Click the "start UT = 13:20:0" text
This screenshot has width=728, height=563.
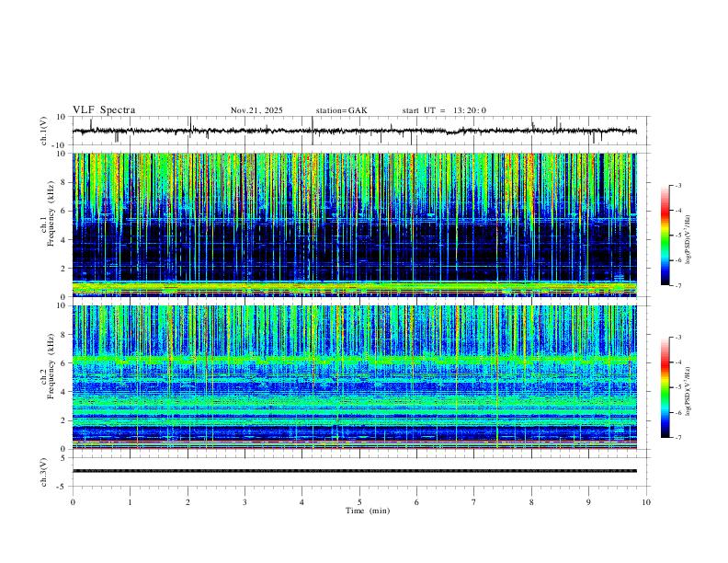[x=444, y=110]
